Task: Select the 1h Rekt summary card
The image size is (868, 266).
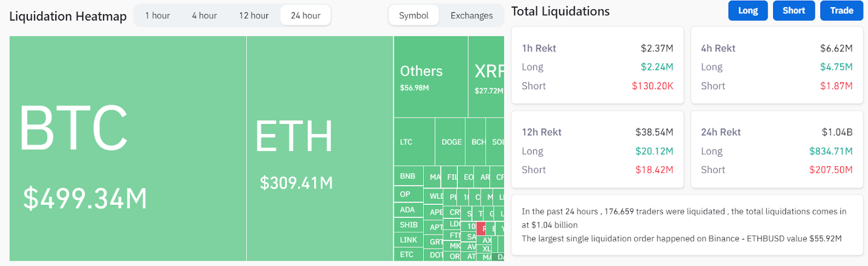Action: pos(597,65)
